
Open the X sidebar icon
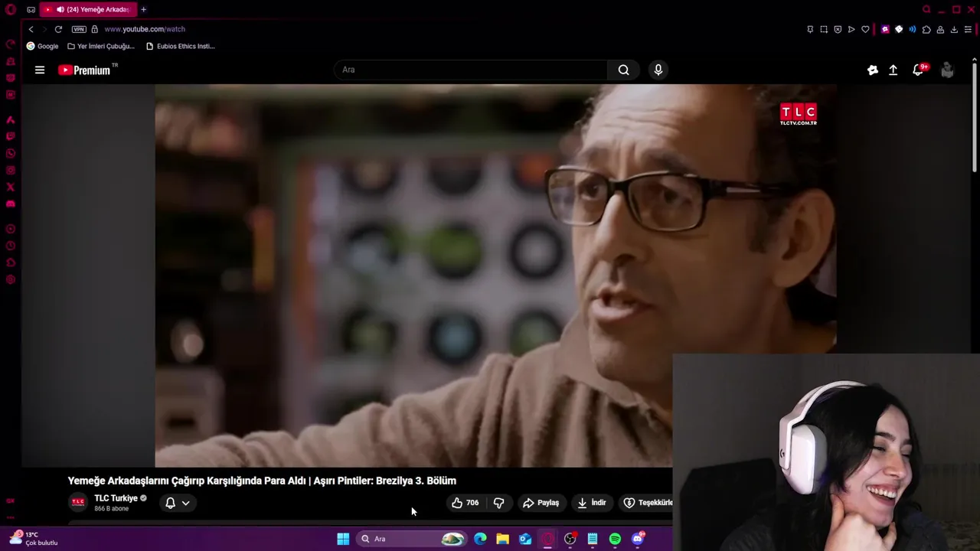[11, 187]
